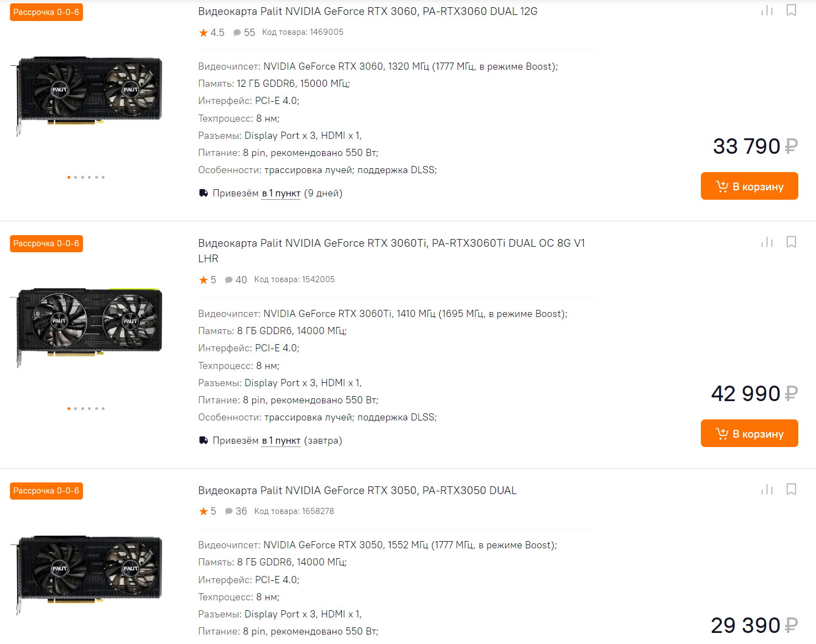Save RTX 3060Ti card to favorites
The image size is (816, 644).
click(791, 242)
